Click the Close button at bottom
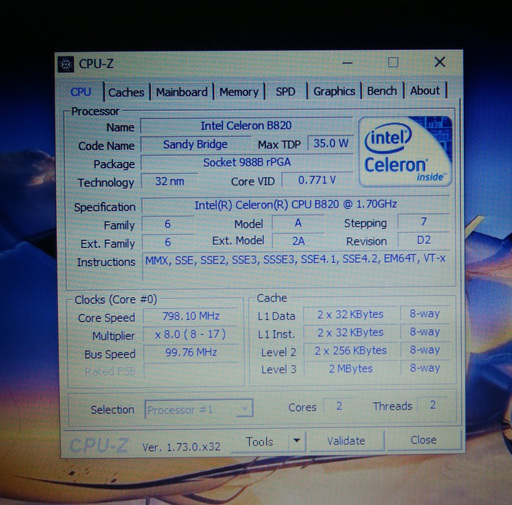The height and width of the screenshot is (505, 512). (423, 440)
